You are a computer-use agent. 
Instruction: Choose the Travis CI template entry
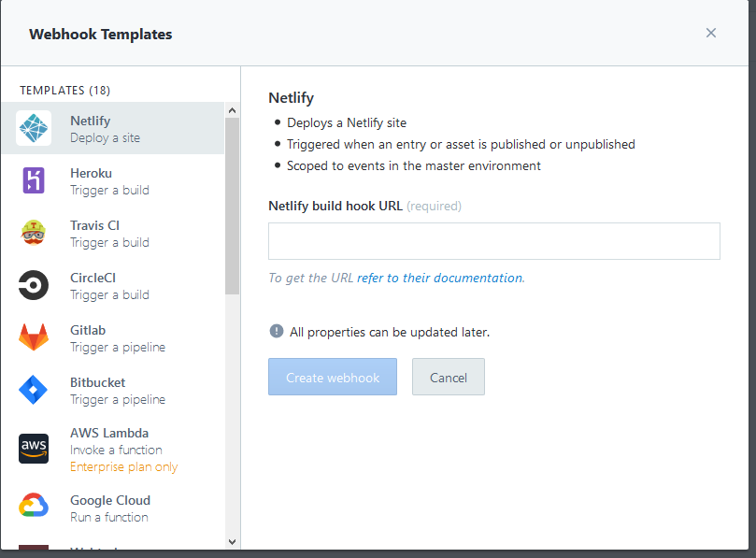pyautogui.click(x=113, y=233)
